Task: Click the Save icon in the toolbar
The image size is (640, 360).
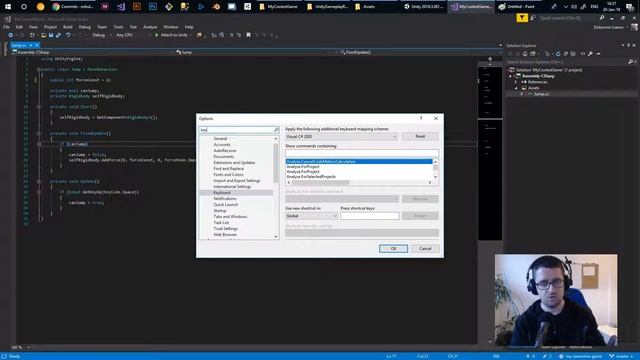Action: (x=51, y=35)
